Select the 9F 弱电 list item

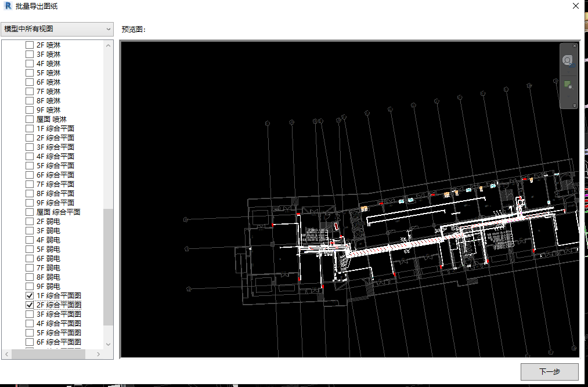(x=48, y=286)
